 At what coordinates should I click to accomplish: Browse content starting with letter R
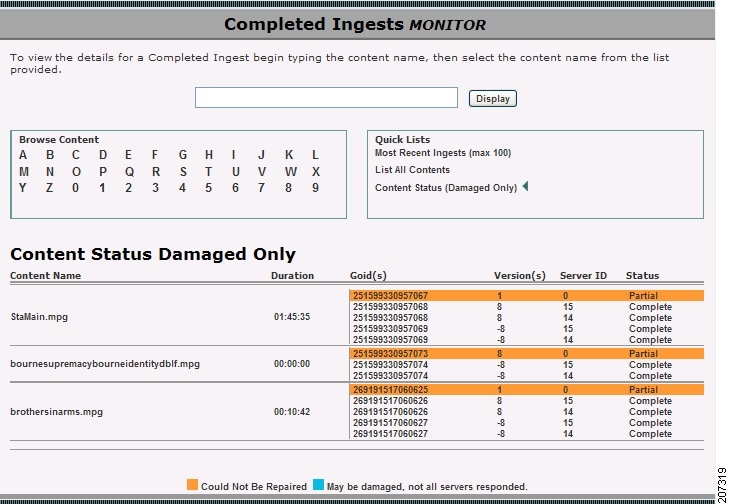(156, 172)
